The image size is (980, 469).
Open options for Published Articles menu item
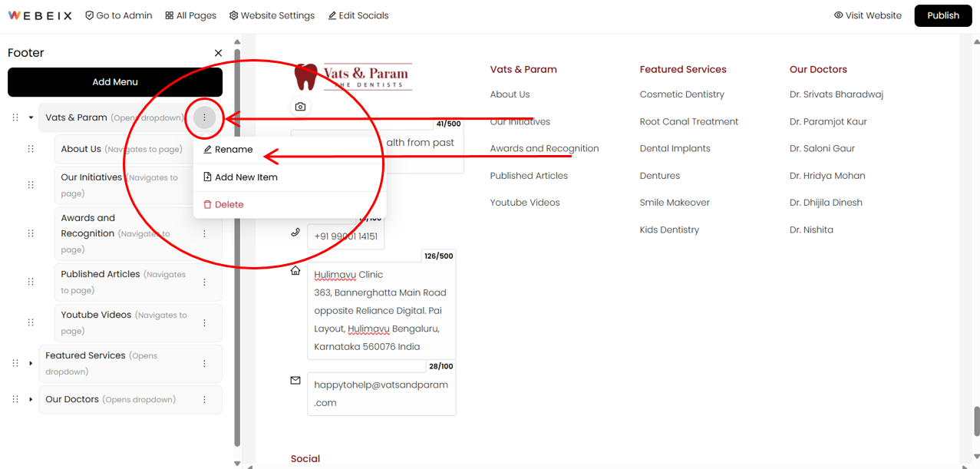(204, 282)
